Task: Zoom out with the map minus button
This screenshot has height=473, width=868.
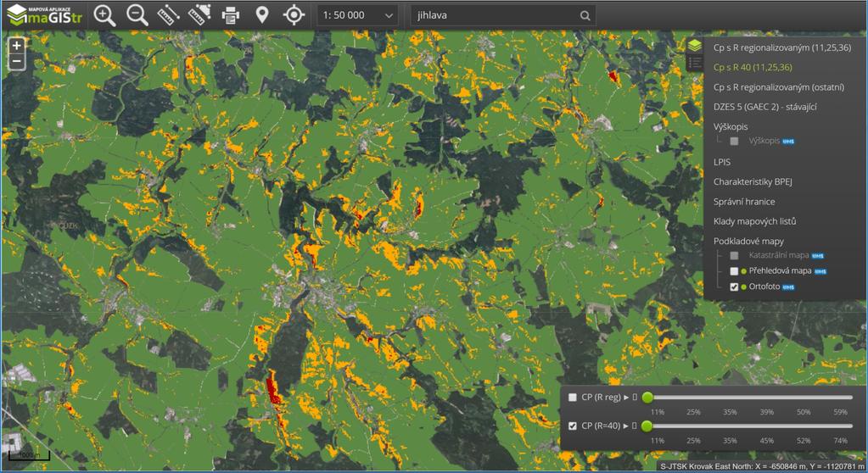Action: coord(17,61)
